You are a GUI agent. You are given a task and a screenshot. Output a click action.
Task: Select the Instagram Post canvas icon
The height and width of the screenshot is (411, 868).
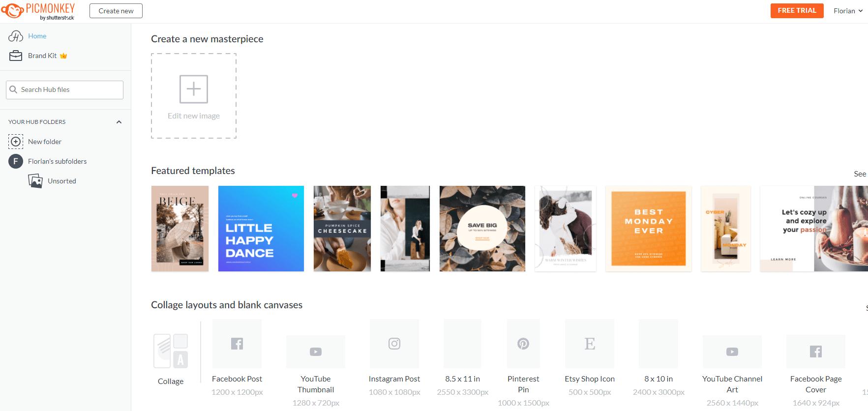(394, 344)
